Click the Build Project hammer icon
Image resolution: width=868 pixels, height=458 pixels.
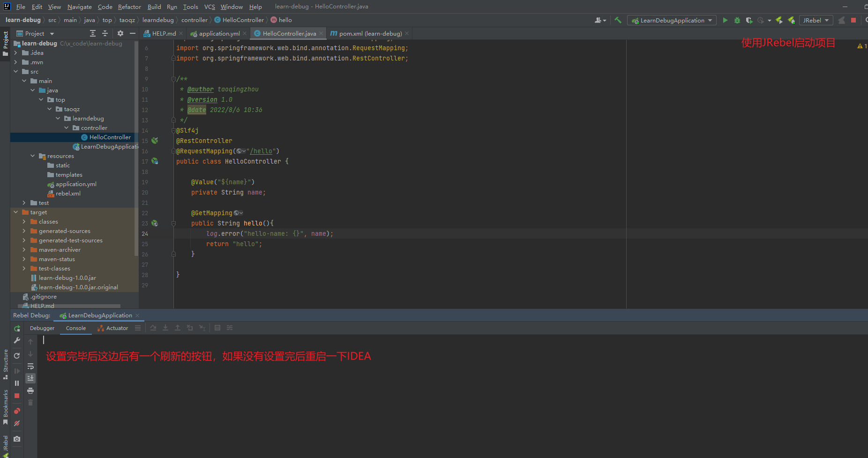tap(618, 20)
